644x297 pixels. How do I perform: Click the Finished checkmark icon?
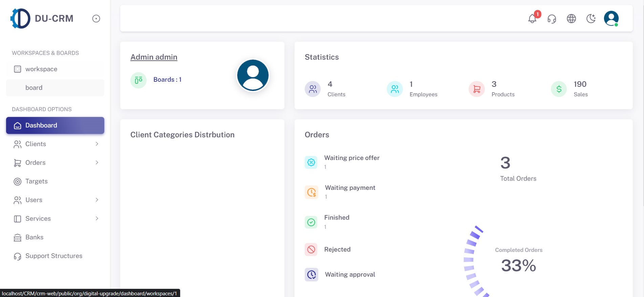click(x=311, y=222)
